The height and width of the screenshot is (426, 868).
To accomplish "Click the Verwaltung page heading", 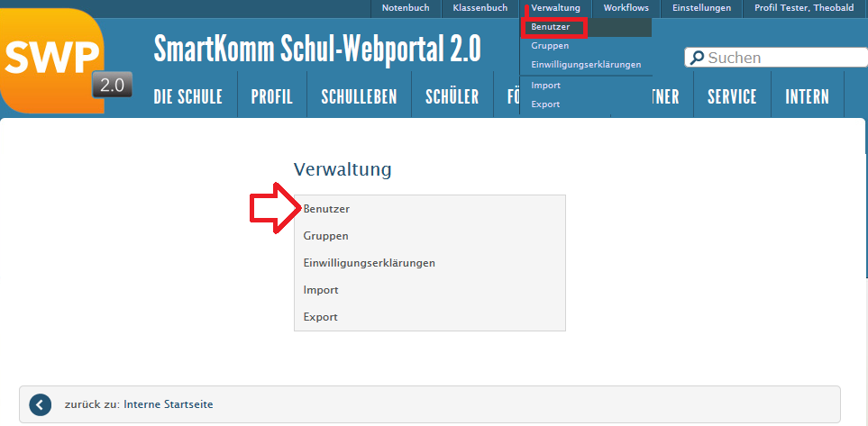I will (343, 169).
